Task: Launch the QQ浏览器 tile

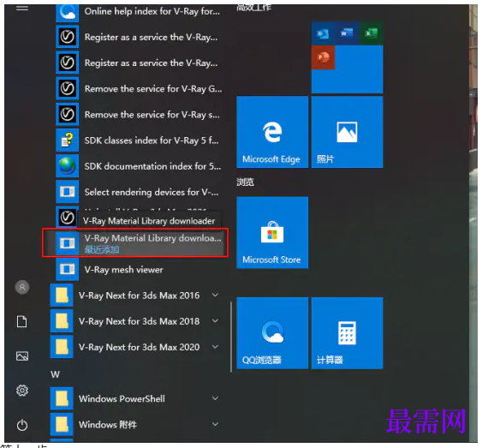Action: (x=272, y=333)
